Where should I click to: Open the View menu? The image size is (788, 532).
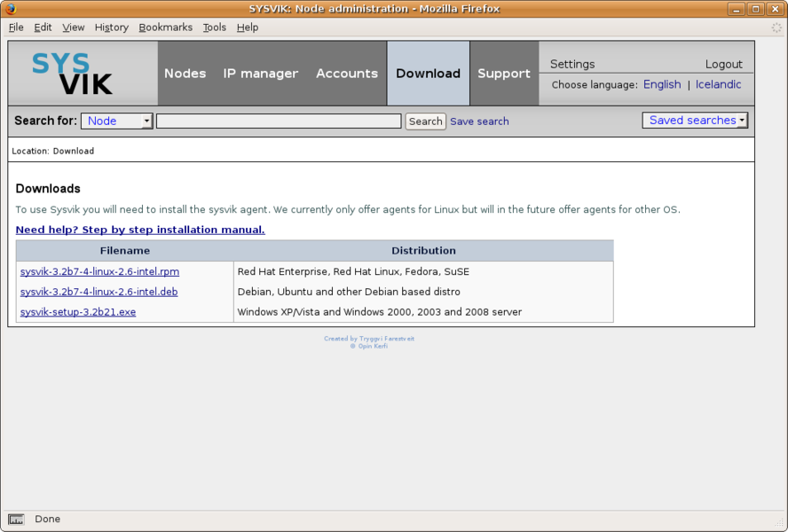click(x=74, y=27)
